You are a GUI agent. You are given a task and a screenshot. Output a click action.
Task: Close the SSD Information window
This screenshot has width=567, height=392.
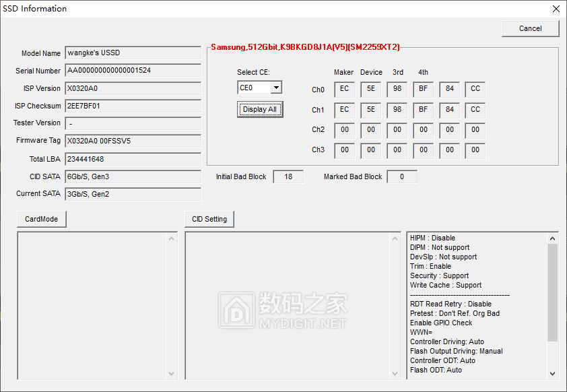pos(556,9)
